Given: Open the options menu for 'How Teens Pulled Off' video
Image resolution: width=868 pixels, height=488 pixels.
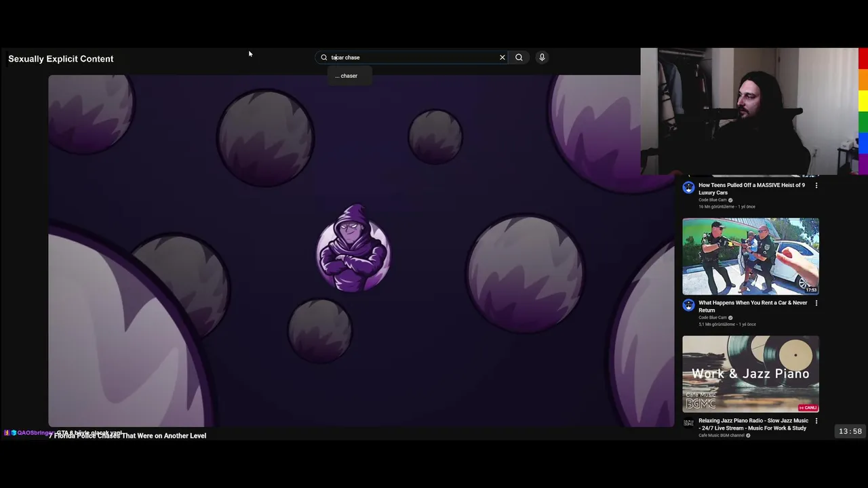Looking at the screenshot, I should pos(816,185).
